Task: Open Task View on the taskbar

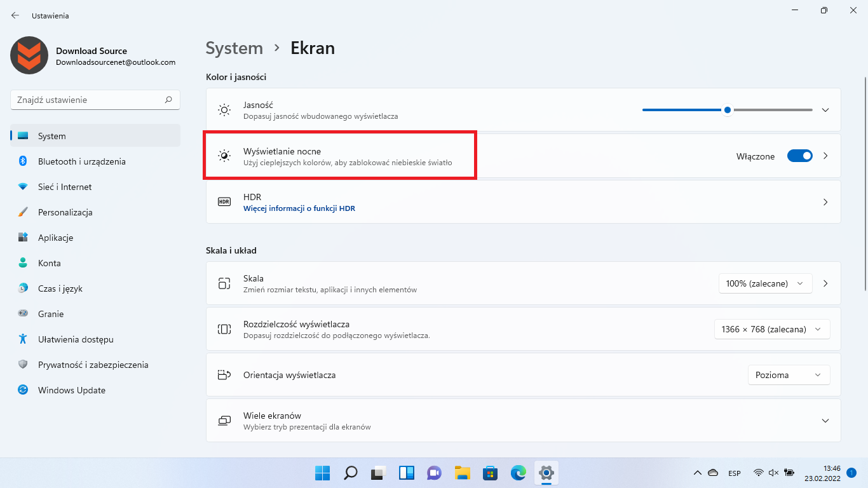Action: point(379,473)
